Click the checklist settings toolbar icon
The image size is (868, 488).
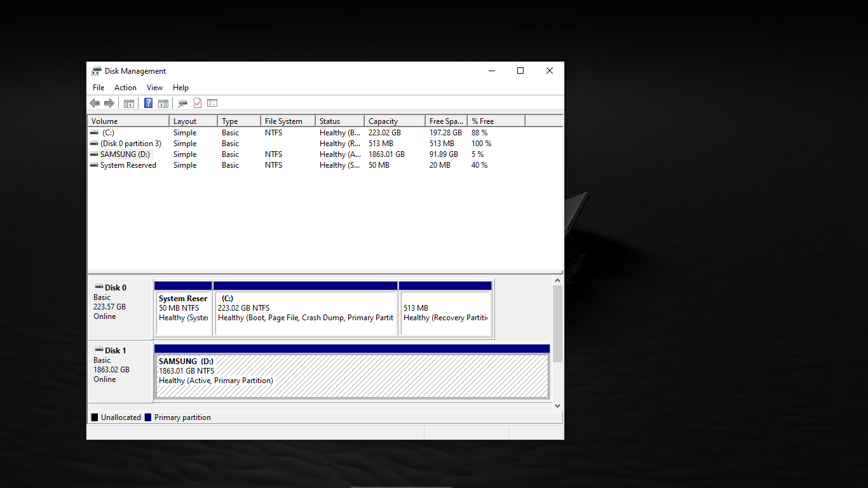(x=212, y=103)
